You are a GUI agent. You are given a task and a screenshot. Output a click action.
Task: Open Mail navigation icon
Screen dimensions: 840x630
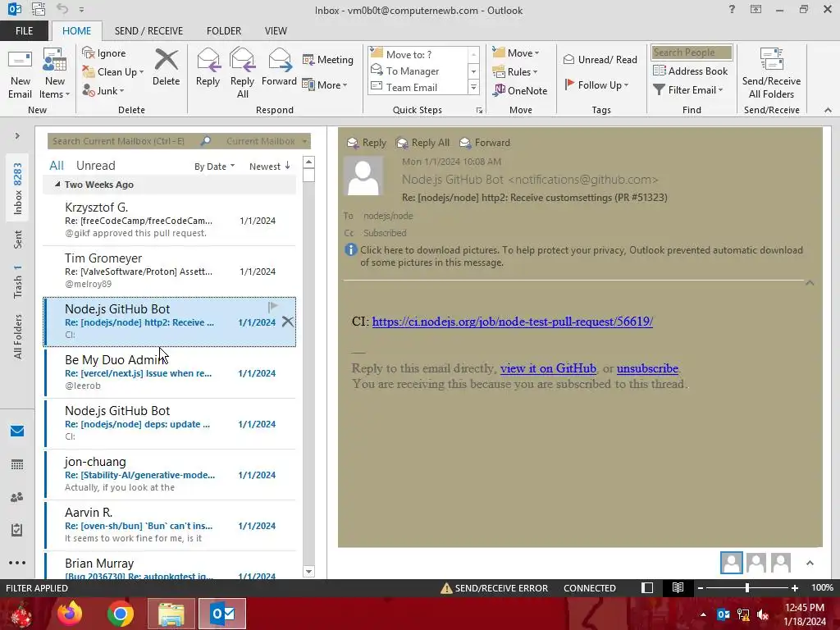coord(17,431)
